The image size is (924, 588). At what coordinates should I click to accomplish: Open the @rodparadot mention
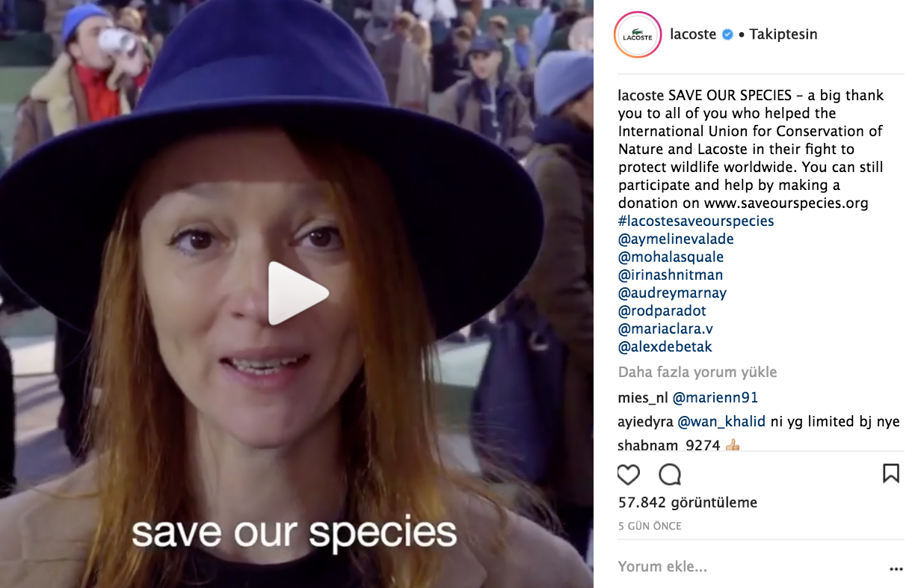pos(662,311)
